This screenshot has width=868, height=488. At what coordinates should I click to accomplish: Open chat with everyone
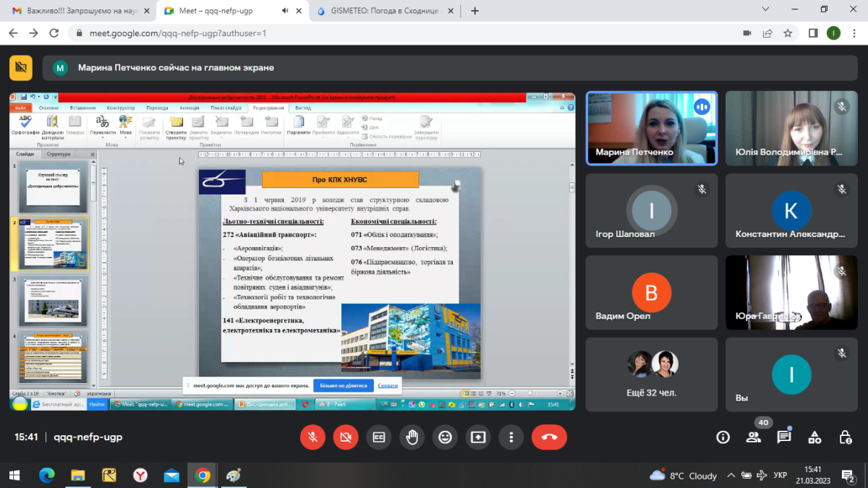pyautogui.click(x=784, y=437)
